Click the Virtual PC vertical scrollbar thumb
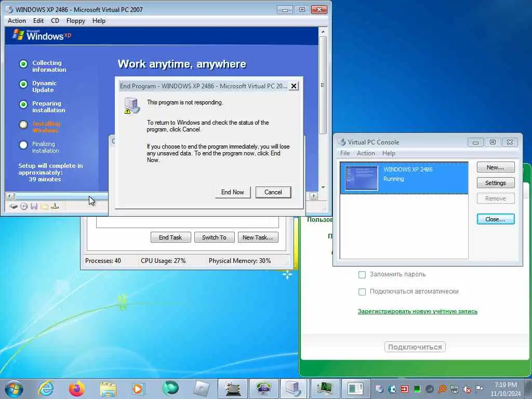 [323, 85]
